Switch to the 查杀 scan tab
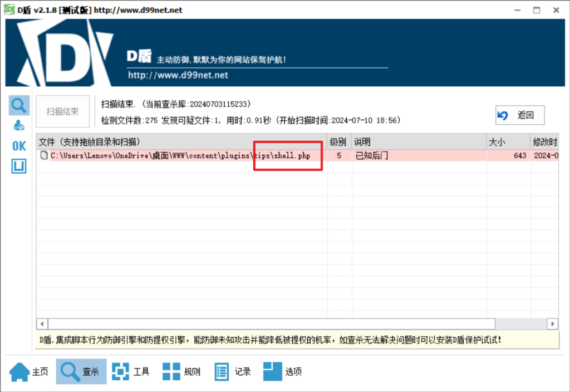 click(x=81, y=371)
